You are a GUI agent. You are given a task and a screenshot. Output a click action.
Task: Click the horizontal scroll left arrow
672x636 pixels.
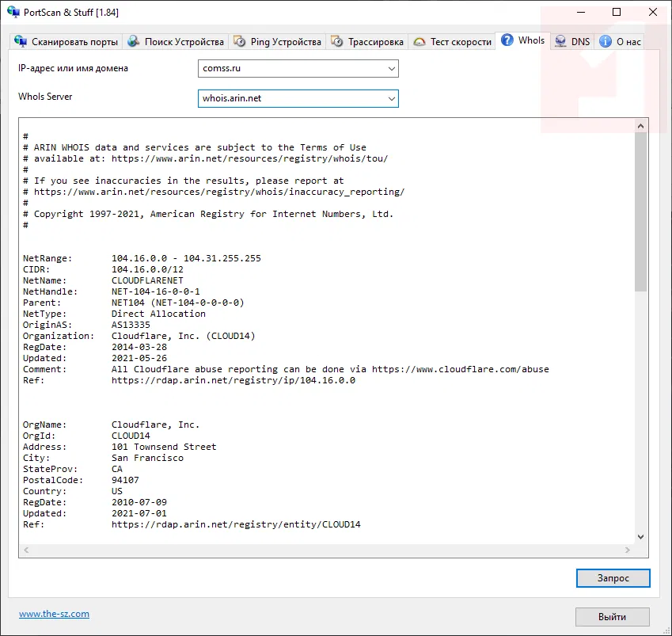[27, 550]
